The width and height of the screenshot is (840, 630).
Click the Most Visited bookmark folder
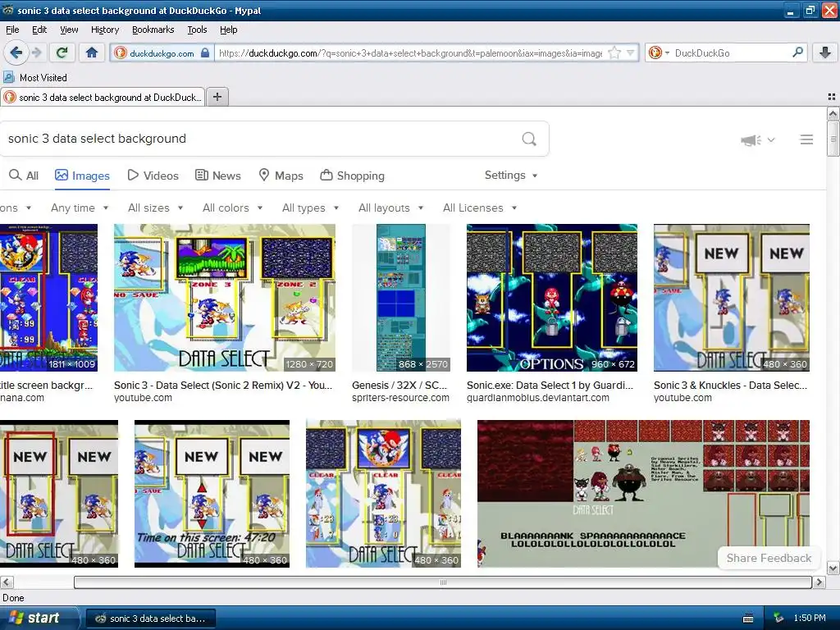pos(35,78)
